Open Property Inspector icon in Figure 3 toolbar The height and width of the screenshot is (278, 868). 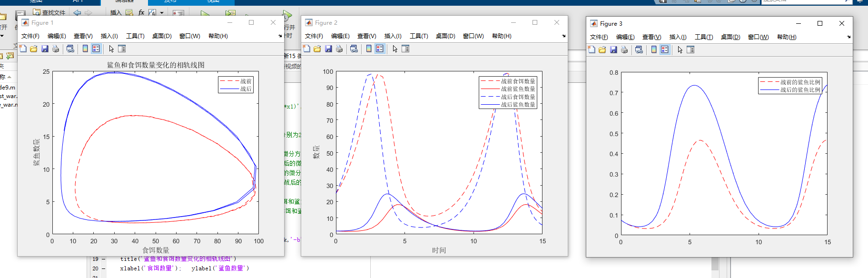point(690,50)
